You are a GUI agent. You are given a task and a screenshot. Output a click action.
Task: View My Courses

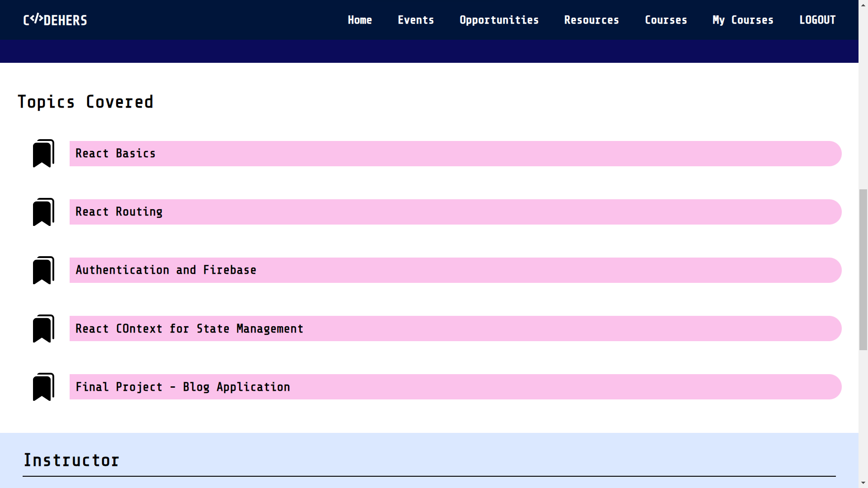tap(743, 20)
